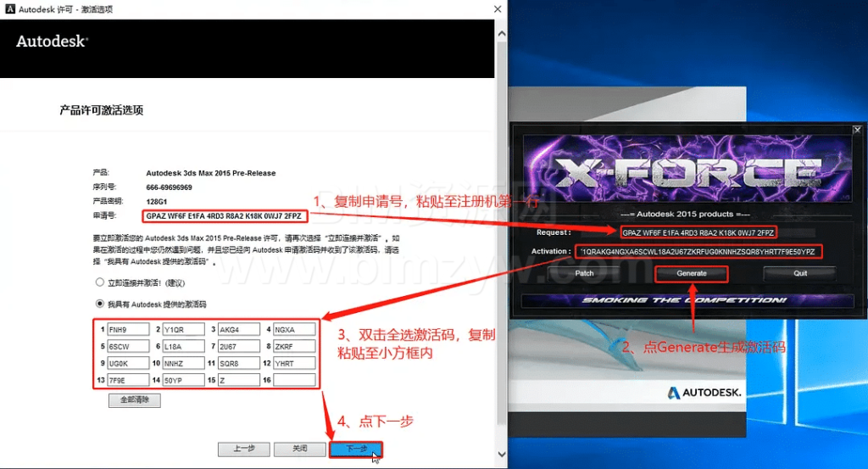Click the serial number text 666-69696969
The width and height of the screenshot is (868, 469).
(x=169, y=187)
